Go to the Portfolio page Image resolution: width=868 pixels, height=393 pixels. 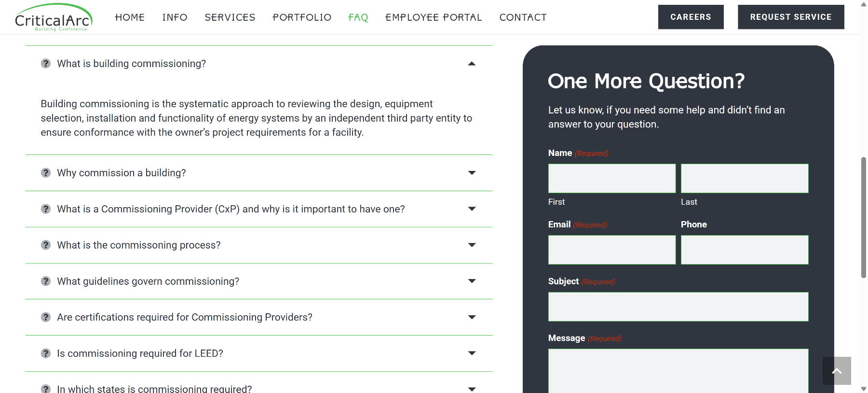(x=302, y=17)
